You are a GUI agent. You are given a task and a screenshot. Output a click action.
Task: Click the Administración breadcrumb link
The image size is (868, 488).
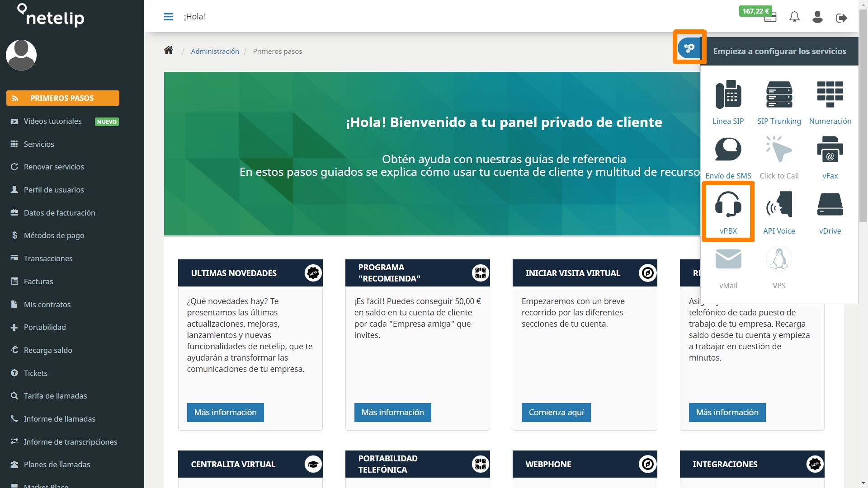tap(215, 51)
